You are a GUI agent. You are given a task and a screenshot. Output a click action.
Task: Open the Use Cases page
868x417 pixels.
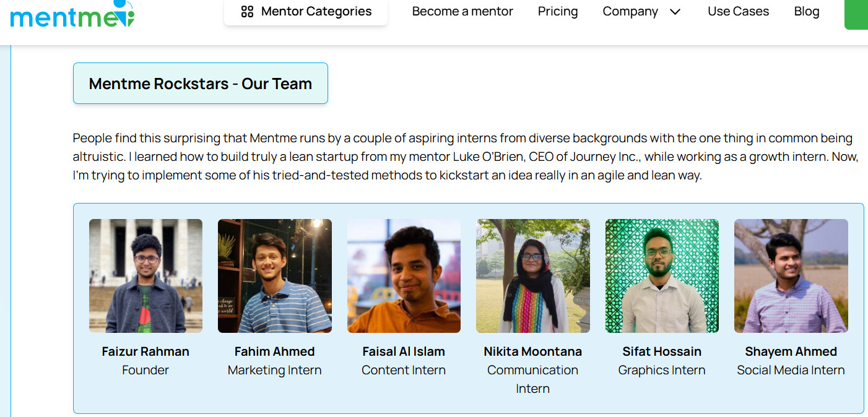(738, 12)
